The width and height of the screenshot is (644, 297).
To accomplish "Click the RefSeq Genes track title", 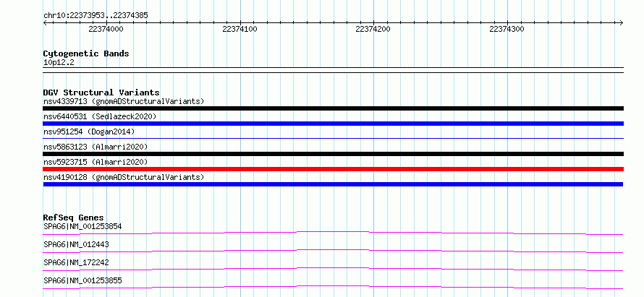I will tap(74, 218).
